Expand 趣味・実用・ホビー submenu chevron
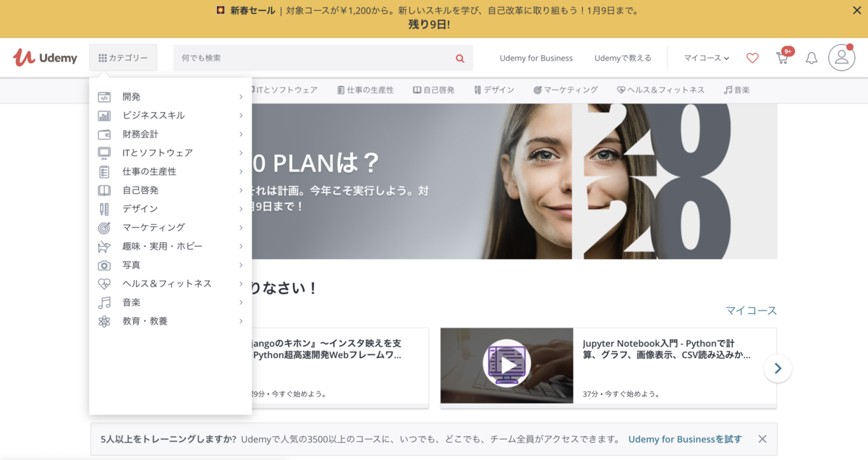The height and width of the screenshot is (460, 868). (241, 246)
